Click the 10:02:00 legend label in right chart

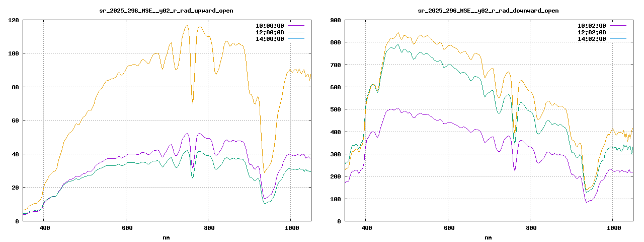coord(591,25)
